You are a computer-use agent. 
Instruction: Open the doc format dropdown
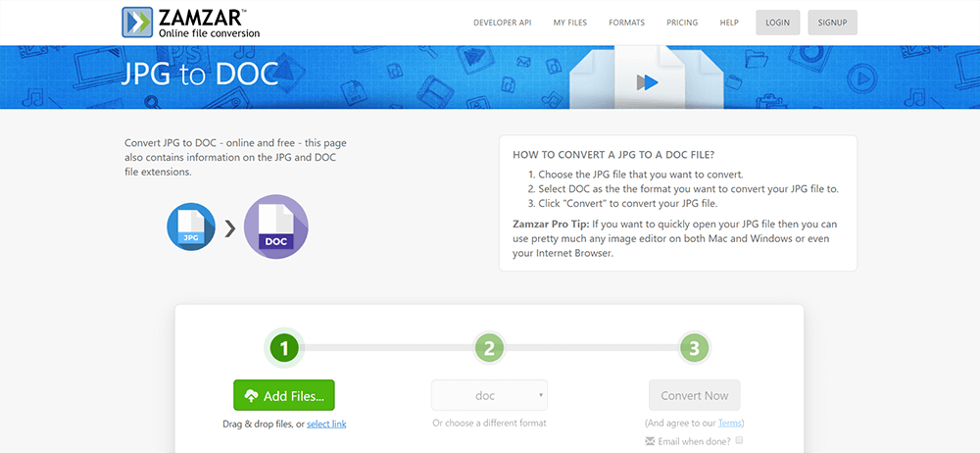489,395
